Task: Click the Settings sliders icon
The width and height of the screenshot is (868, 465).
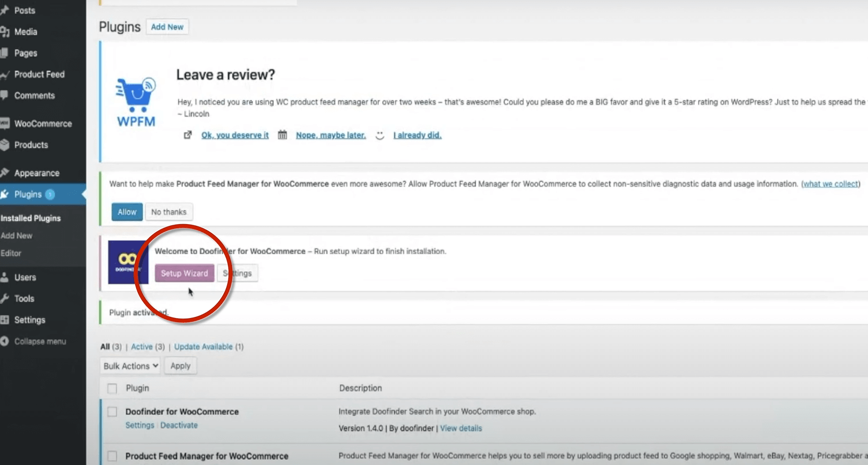Action: (x=5, y=320)
